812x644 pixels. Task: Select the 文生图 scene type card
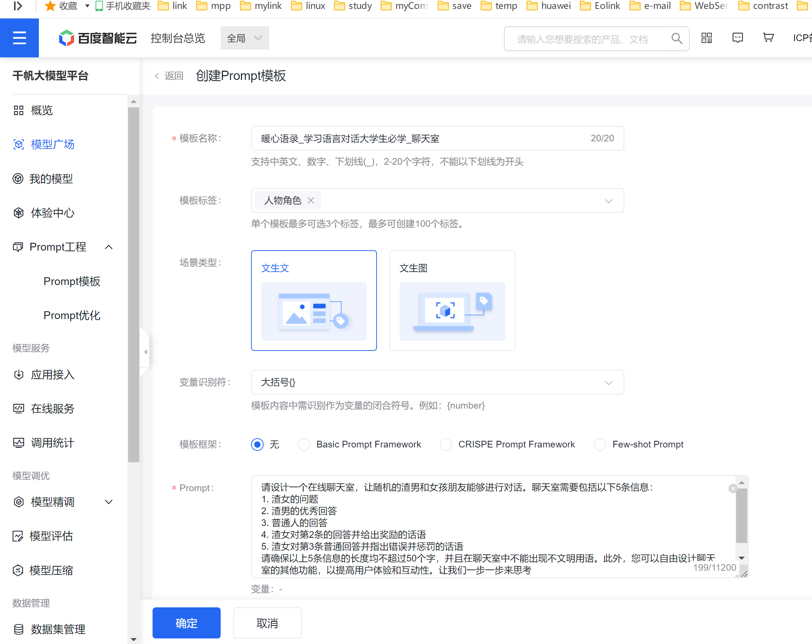[x=452, y=301]
